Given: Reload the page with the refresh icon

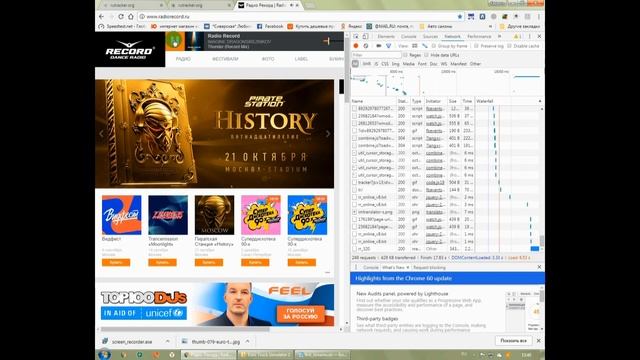Looking at the screenshot, I should [121, 17].
